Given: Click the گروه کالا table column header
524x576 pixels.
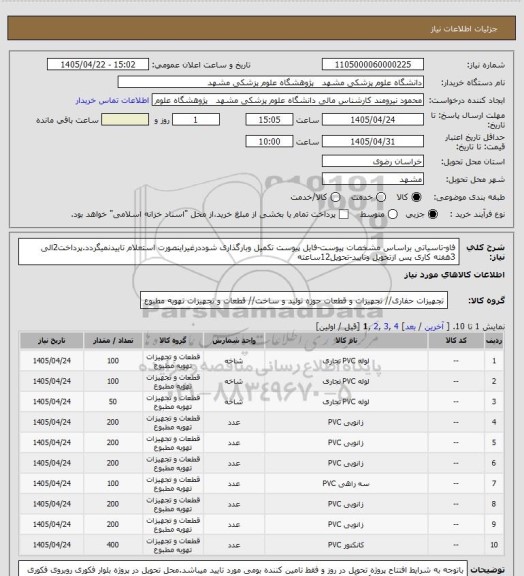Looking at the screenshot, I should click(173, 341).
